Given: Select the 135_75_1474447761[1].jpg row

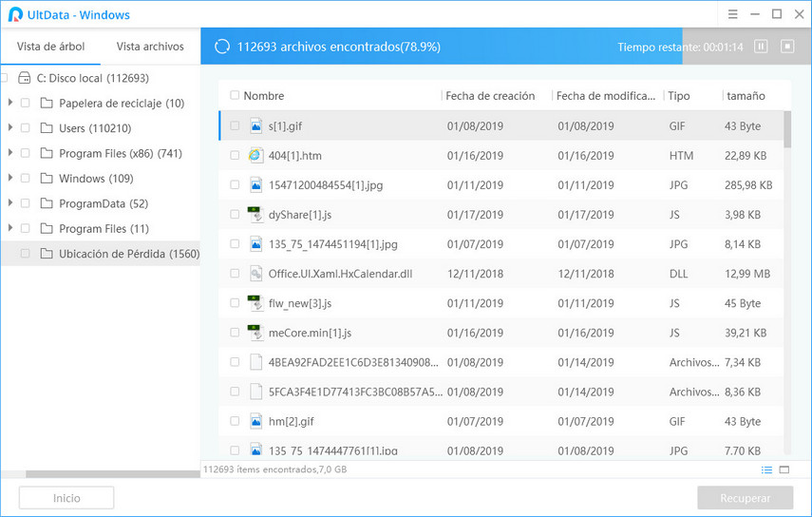Looking at the screenshot, I should [x=500, y=450].
